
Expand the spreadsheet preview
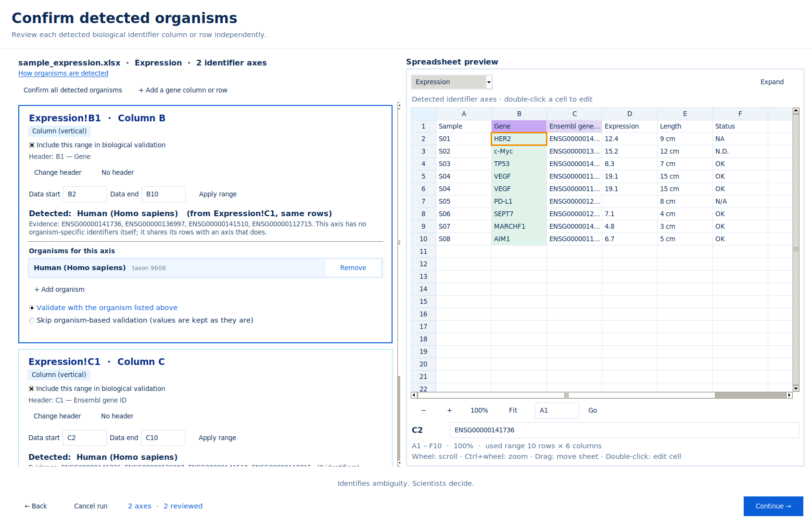pos(772,82)
